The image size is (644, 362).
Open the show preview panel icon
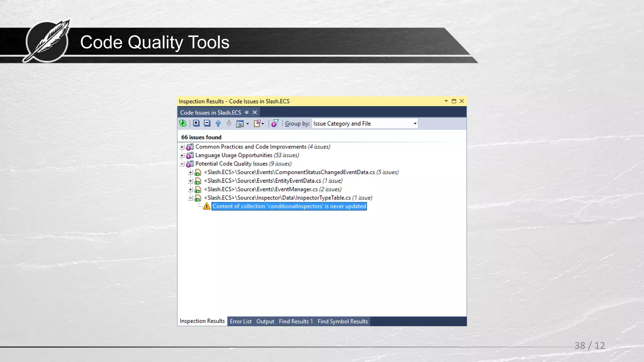(240, 124)
